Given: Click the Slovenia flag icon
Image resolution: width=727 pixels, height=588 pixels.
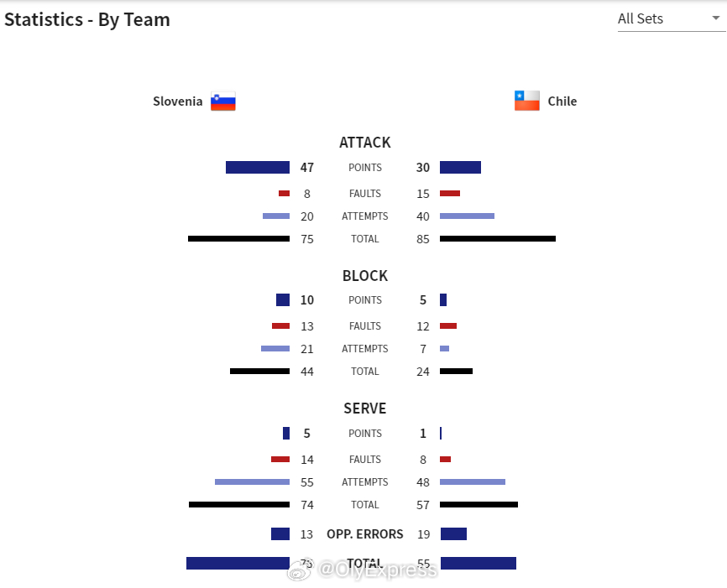Looking at the screenshot, I should pos(223,101).
